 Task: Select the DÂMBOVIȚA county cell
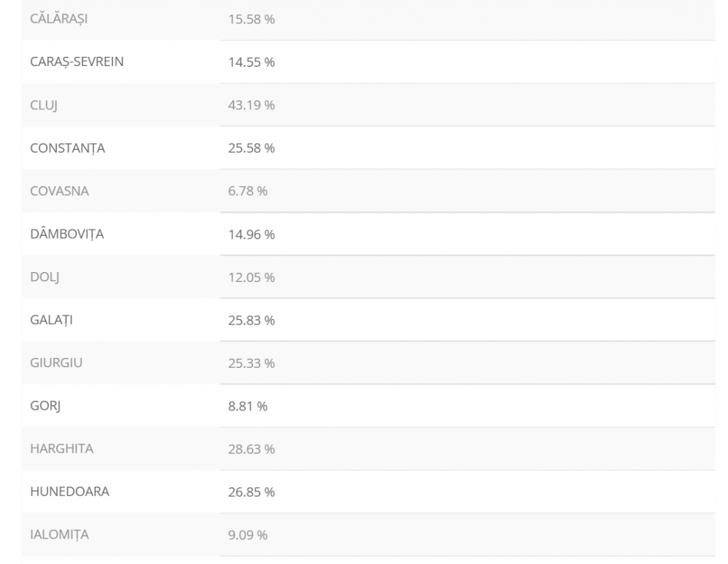click(x=66, y=234)
